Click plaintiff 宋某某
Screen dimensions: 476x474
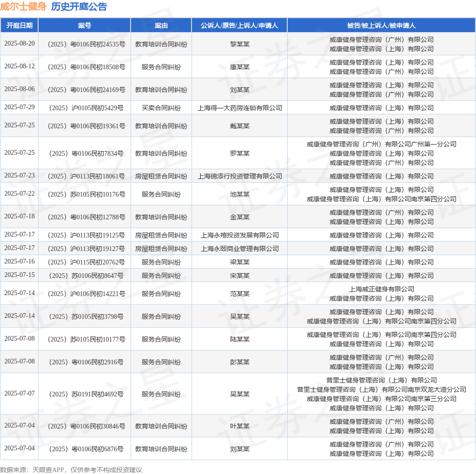point(240,276)
